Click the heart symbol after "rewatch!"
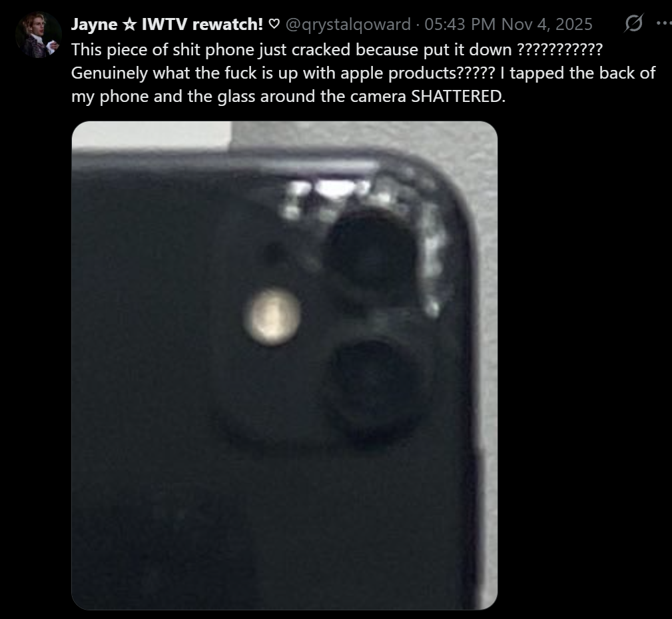Viewport: 672px width, 619px height. click(274, 25)
